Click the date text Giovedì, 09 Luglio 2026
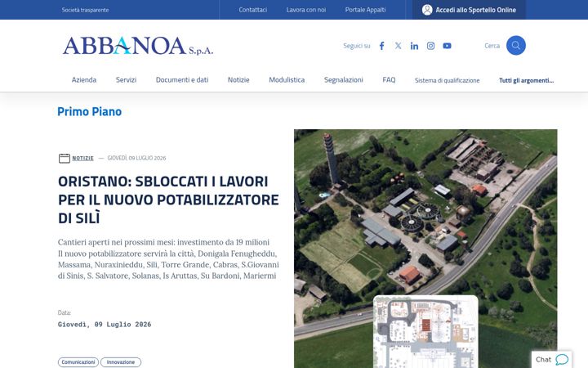 (x=105, y=325)
